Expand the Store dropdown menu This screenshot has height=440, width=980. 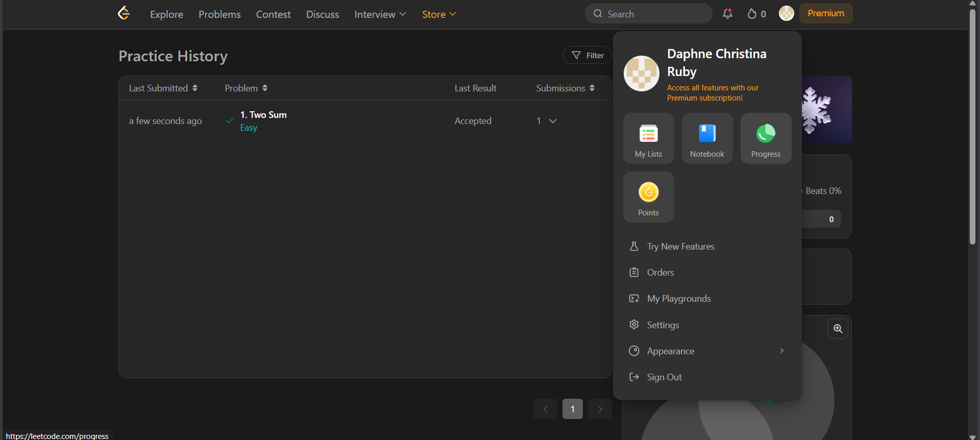coord(438,14)
